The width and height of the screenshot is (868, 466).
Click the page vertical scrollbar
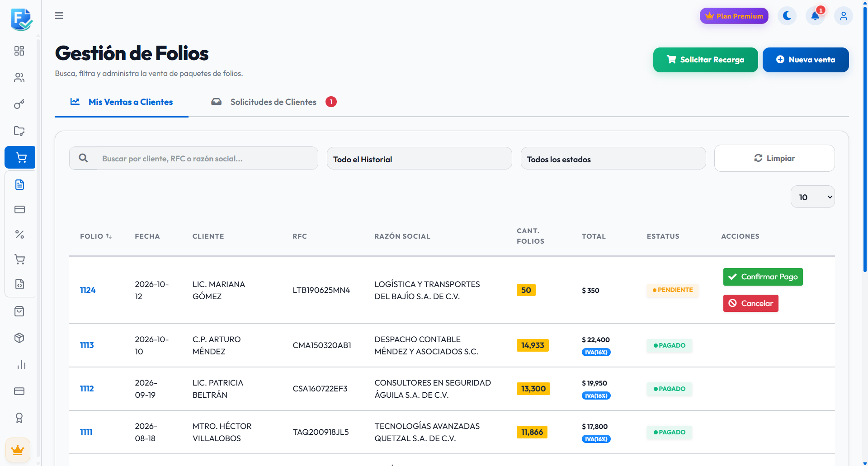click(865, 136)
